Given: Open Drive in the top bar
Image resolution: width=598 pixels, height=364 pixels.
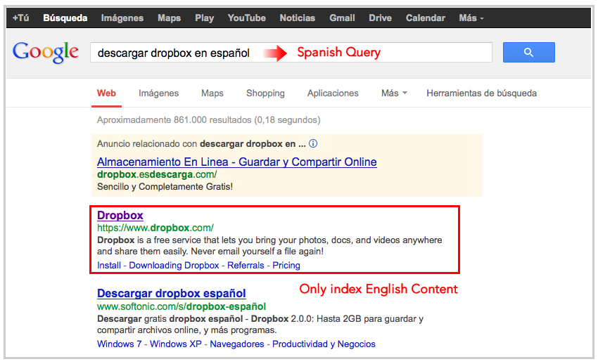Looking at the screenshot, I should (x=380, y=18).
